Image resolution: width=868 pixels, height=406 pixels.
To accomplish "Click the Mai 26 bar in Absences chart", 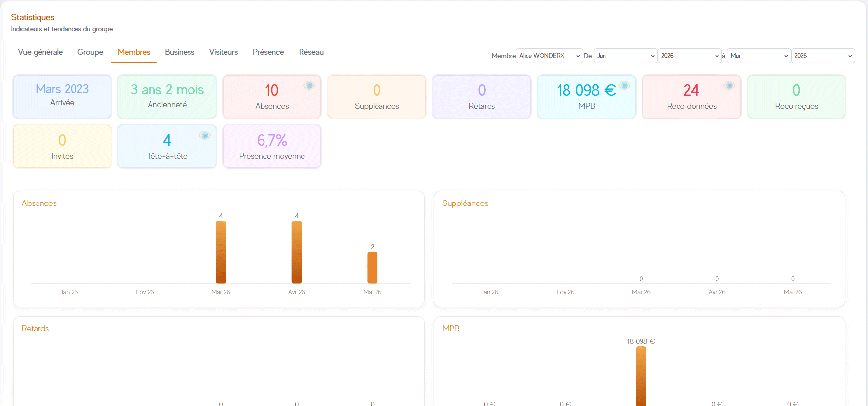I will [373, 268].
